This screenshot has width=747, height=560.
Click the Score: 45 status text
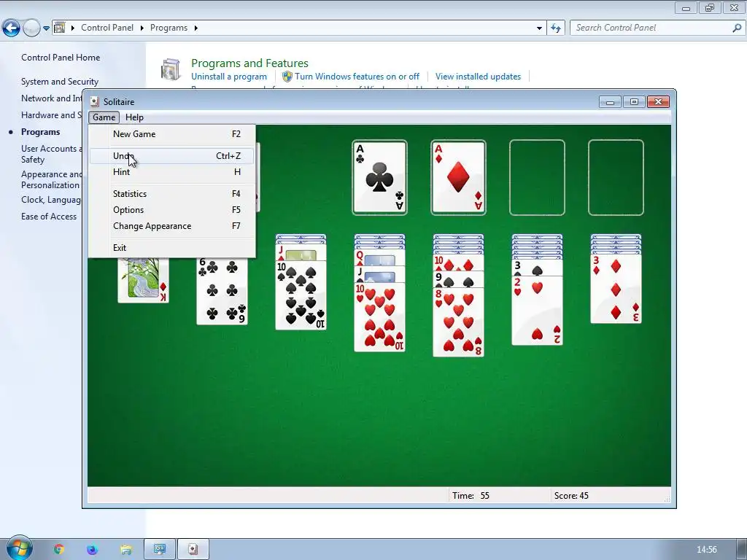(571, 496)
